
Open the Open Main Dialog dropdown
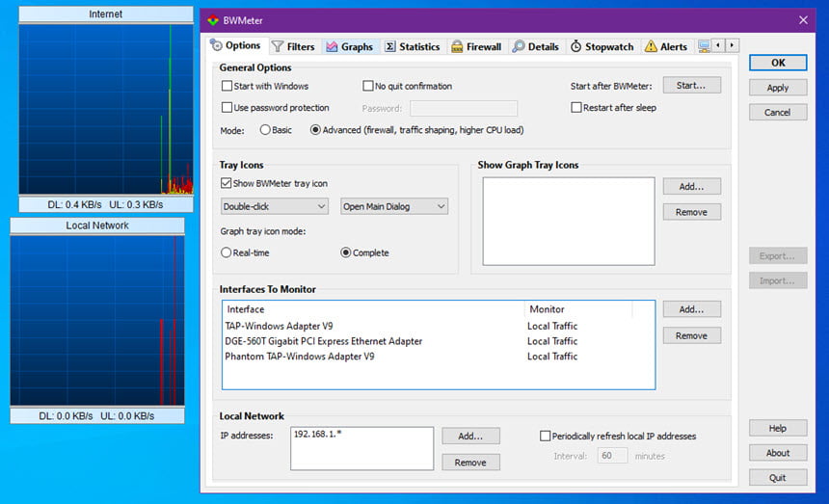coord(394,206)
